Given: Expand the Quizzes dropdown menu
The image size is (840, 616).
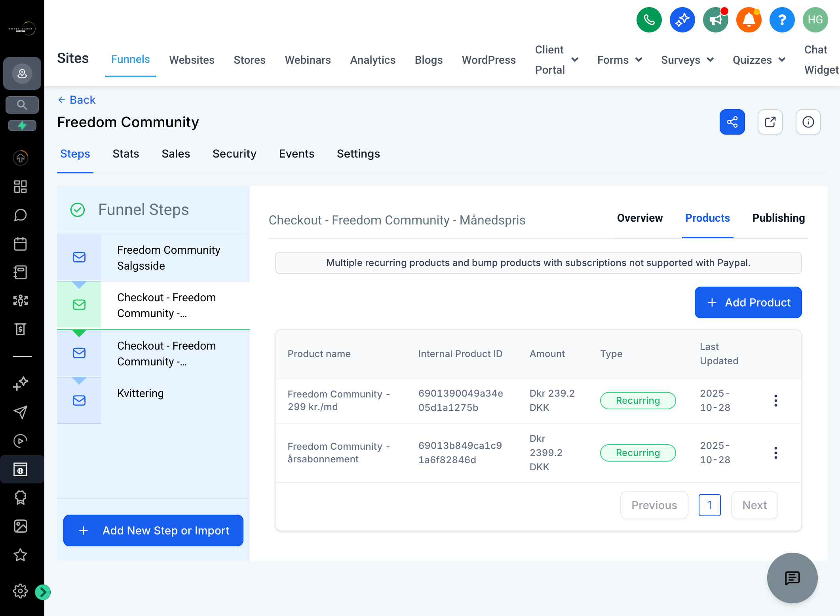Looking at the screenshot, I should tap(759, 60).
